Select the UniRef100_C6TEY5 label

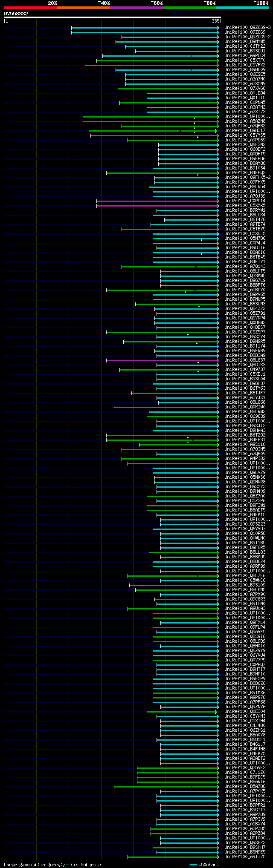245,229
